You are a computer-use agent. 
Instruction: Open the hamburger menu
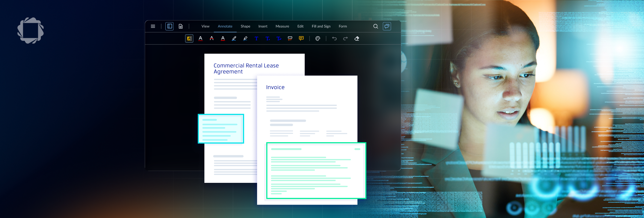153,26
